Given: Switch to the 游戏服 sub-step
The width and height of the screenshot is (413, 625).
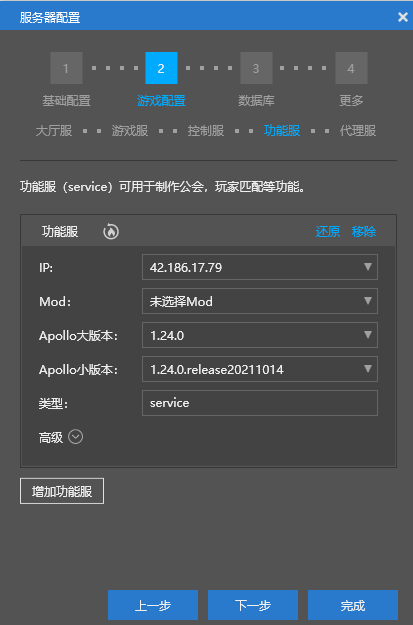Looking at the screenshot, I should point(130,131).
